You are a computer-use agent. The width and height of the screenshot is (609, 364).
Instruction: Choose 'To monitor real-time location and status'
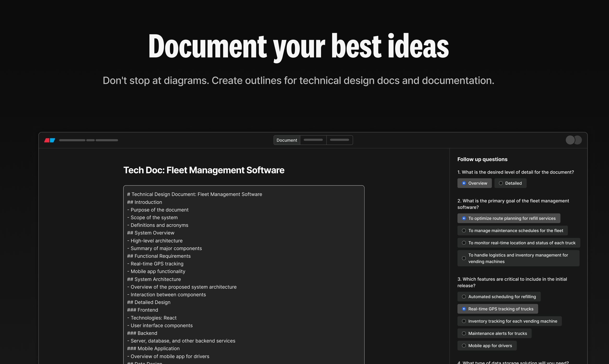click(x=518, y=243)
